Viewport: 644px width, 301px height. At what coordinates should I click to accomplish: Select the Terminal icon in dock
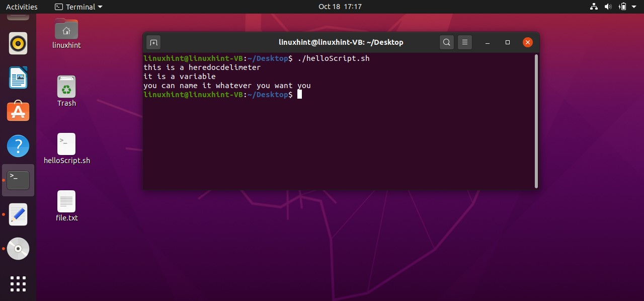tap(18, 180)
